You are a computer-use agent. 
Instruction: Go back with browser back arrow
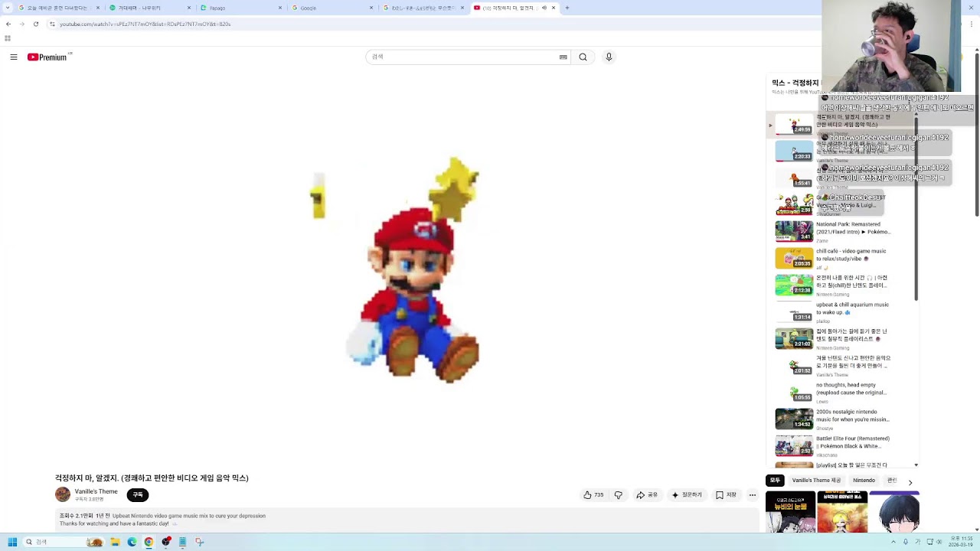(x=8, y=24)
